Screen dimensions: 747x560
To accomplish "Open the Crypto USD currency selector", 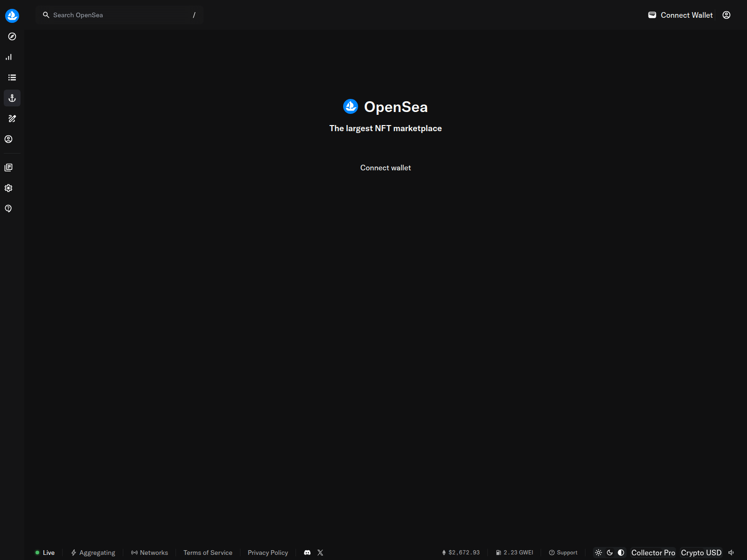I will 701,553.
